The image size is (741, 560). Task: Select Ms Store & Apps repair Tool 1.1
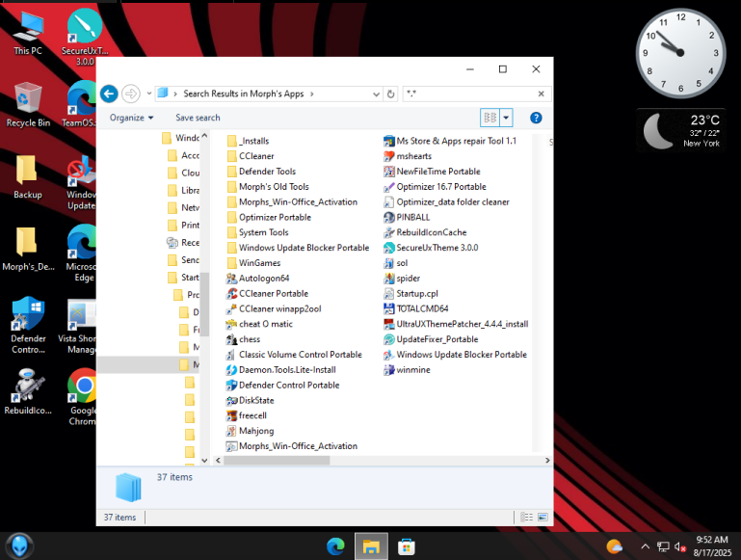[450, 141]
